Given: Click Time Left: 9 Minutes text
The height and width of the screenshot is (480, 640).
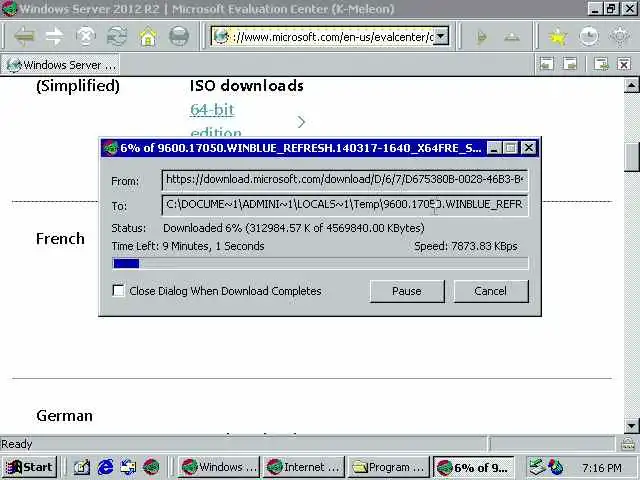Looking at the screenshot, I should [188, 246].
